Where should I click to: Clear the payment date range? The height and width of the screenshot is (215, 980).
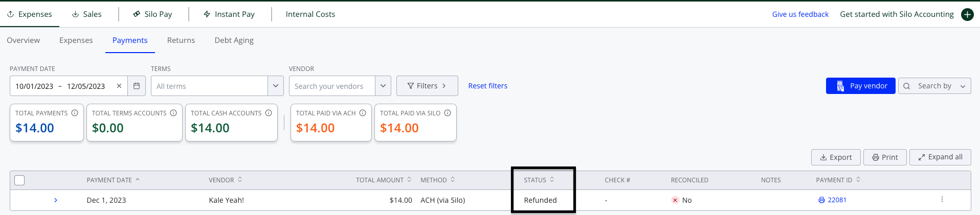pyautogui.click(x=119, y=86)
